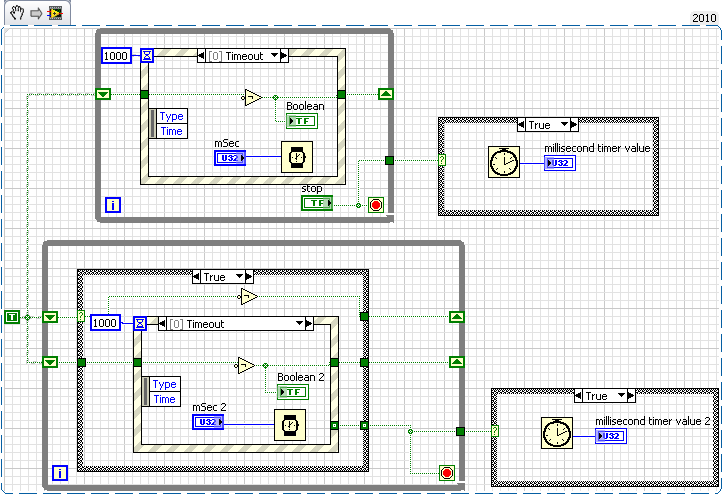This screenshot has height=495, width=723.
Task: Click Tick Count icon beside millisecond timer value
Action: (503, 162)
